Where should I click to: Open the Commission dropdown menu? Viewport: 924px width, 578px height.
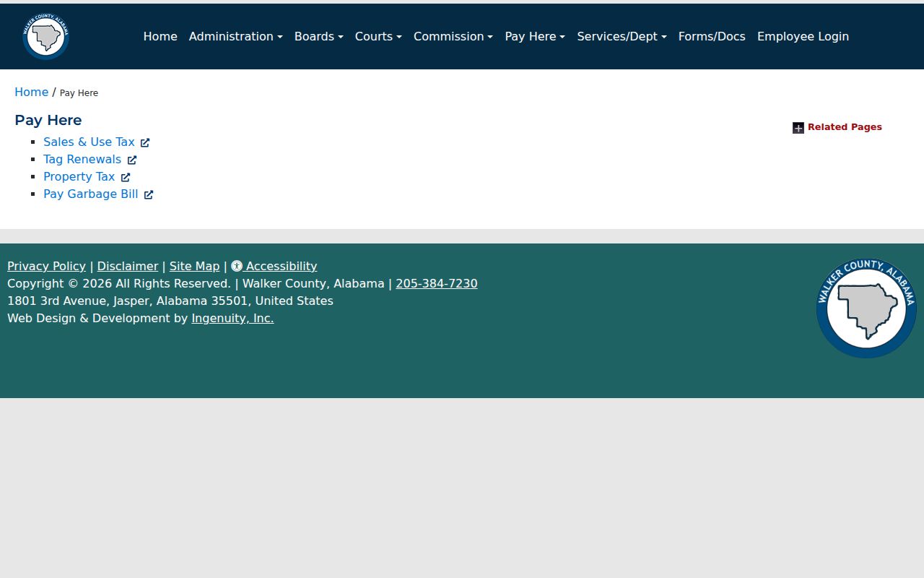click(x=453, y=36)
